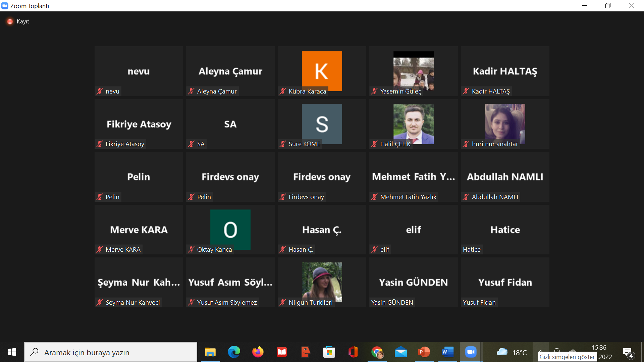Open Microsoft Edge from the taskbar
Screen dimensions: 644x362
(234, 352)
